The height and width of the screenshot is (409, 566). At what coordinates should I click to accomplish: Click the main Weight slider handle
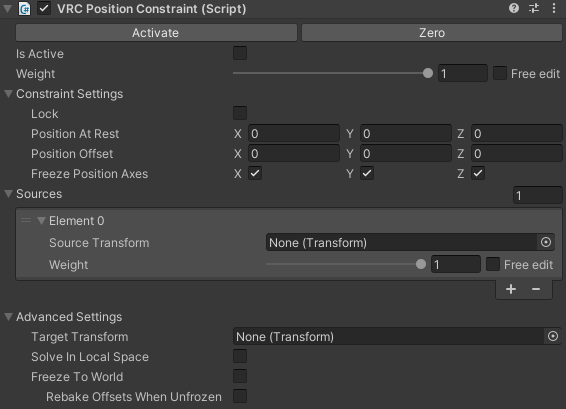(x=428, y=73)
